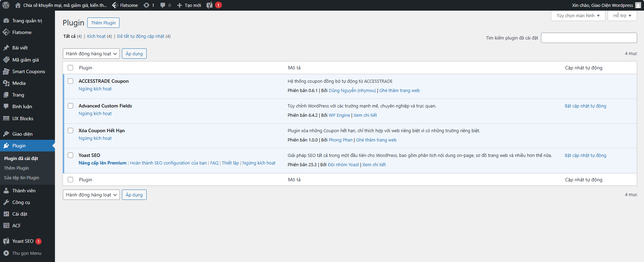
Task: Expand Tùy chọn màn hình panel
Action: [x=578, y=15]
